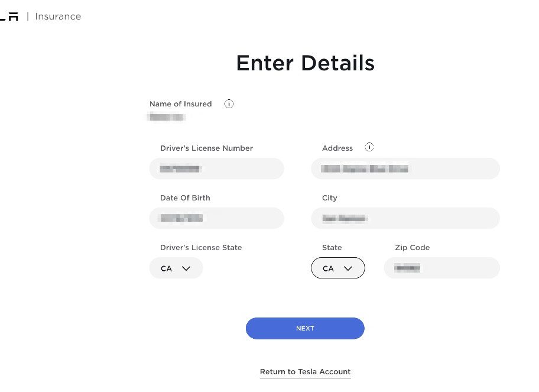The image size is (539, 392).
Task: Click into the Address input field
Action: (405, 169)
